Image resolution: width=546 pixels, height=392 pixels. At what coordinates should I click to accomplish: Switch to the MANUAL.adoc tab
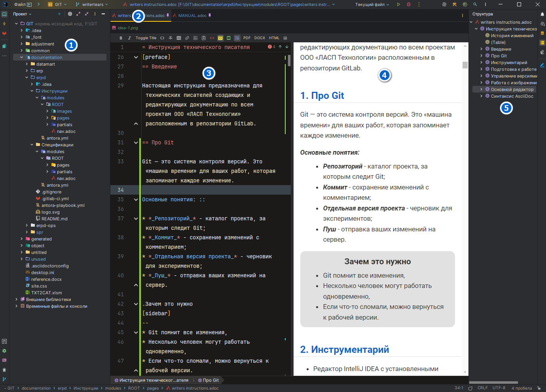click(x=192, y=15)
